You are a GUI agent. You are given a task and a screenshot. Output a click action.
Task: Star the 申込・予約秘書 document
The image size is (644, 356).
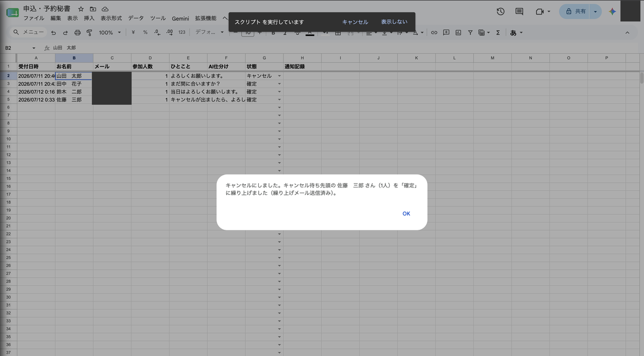[x=81, y=9]
